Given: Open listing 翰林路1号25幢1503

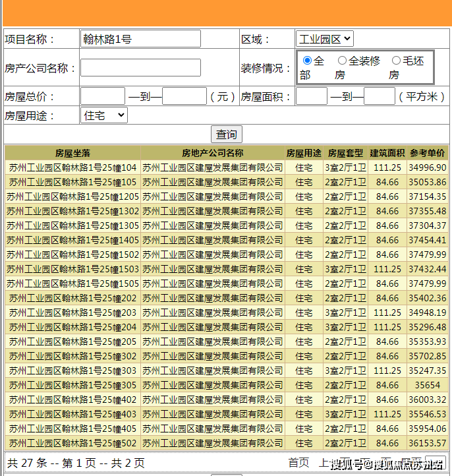Looking at the screenshot, I should [72, 269].
